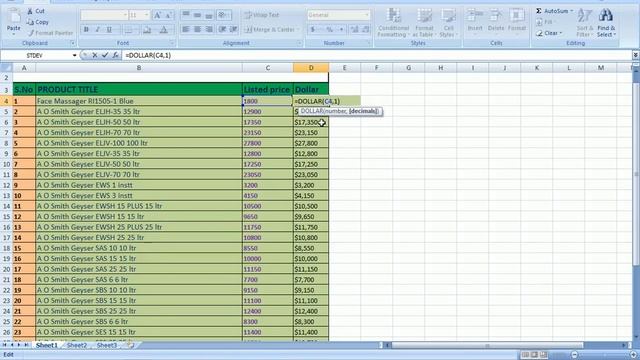Screen dimensions: 640x360
Task: Click the Select All corner button
Action: [x=6, y=68]
